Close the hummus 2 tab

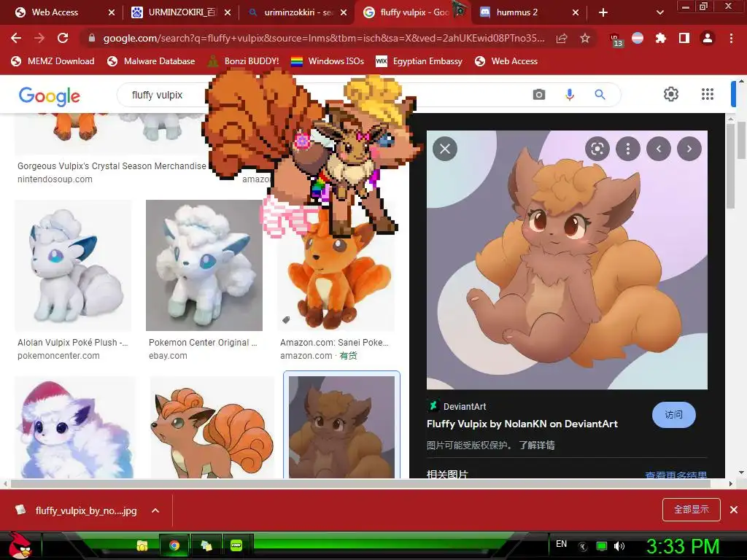tap(576, 12)
